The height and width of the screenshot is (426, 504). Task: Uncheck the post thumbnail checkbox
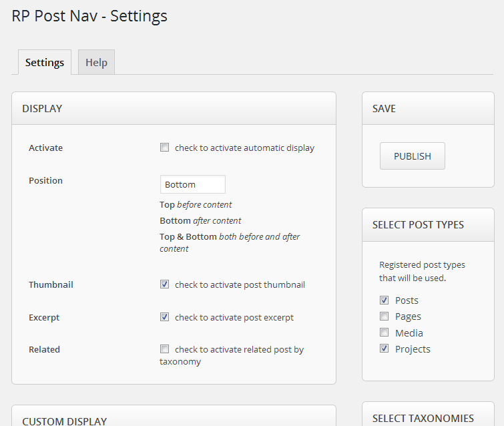(x=165, y=284)
